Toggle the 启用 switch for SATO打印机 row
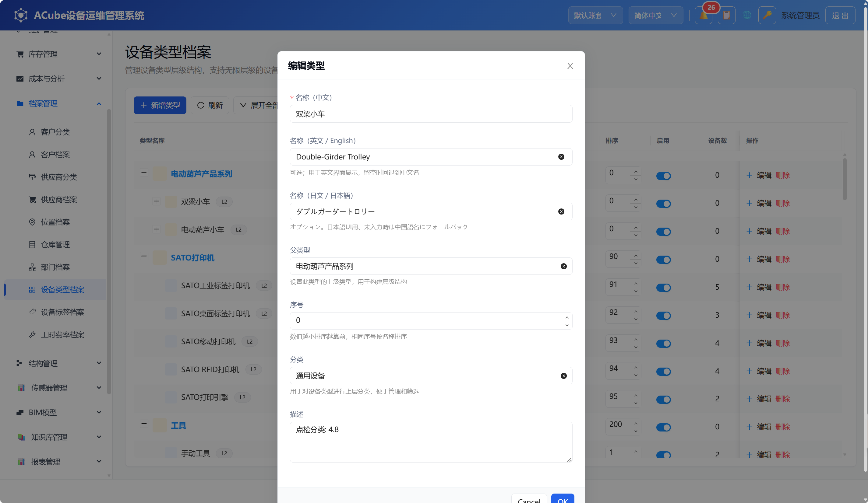This screenshot has height=503, width=868. pos(663,260)
